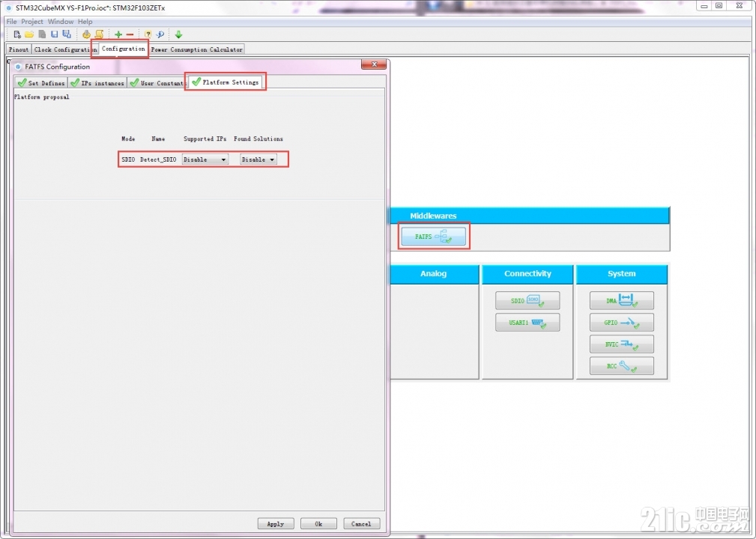
Task: Open the Help menu
Action: [x=85, y=22]
